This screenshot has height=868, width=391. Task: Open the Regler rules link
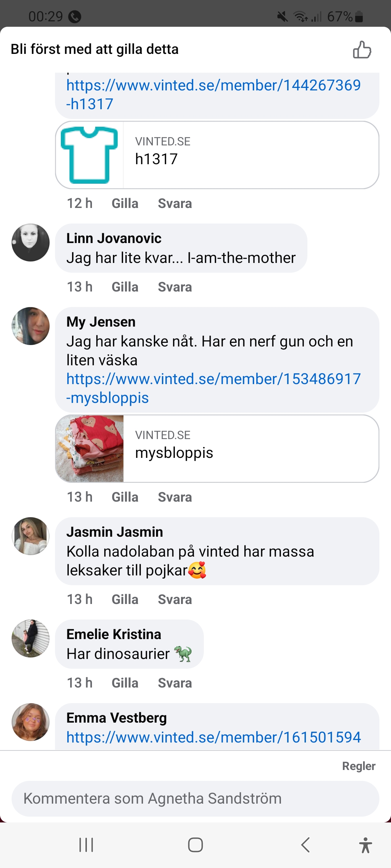[358, 766]
